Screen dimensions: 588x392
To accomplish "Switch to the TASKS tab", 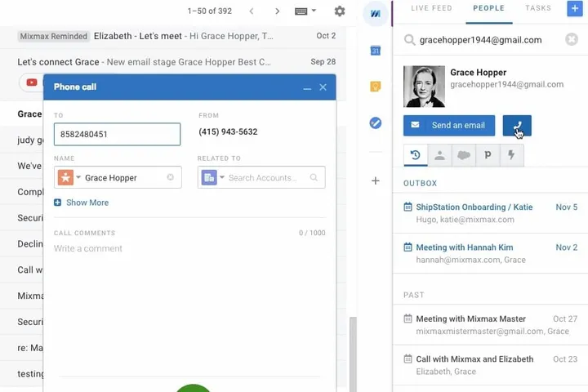I will [537, 8].
